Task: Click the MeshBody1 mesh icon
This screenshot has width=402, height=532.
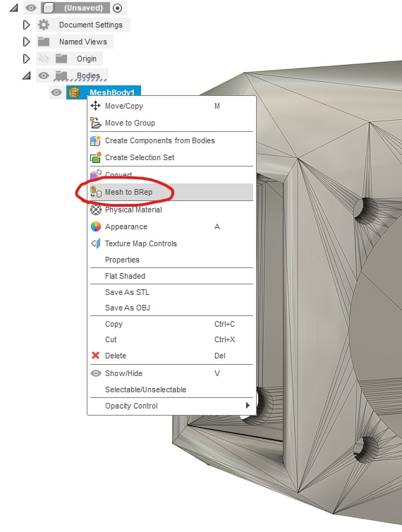Action: (74, 92)
